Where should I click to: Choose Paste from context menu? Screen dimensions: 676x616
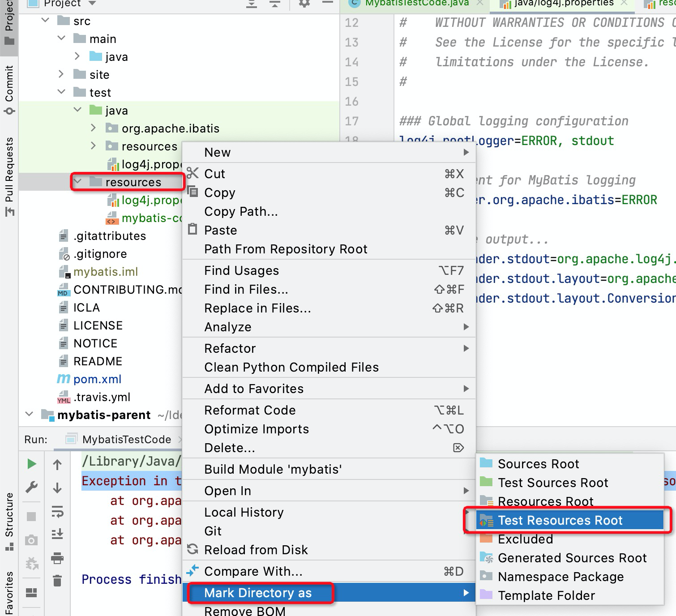tap(329, 230)
